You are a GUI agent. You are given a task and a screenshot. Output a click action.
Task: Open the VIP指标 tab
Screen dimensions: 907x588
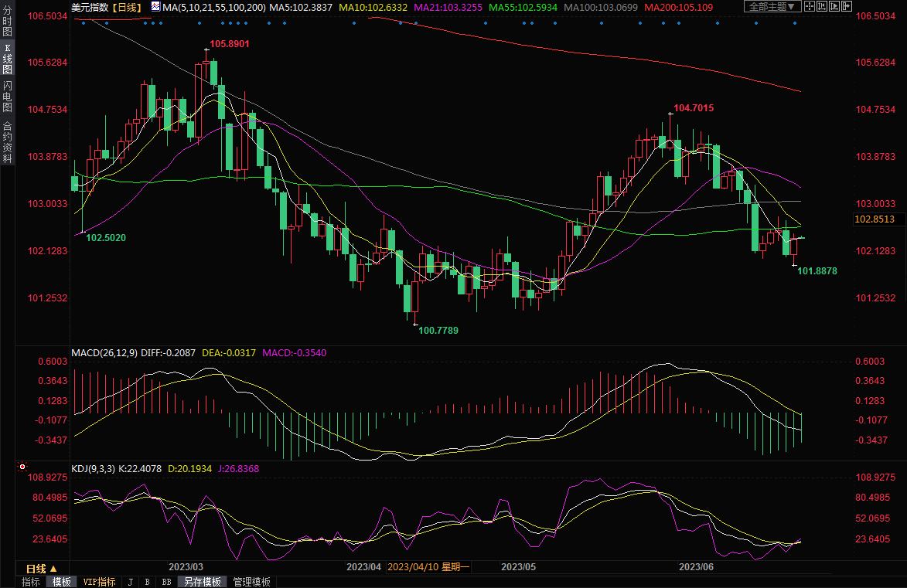(99, 582)
